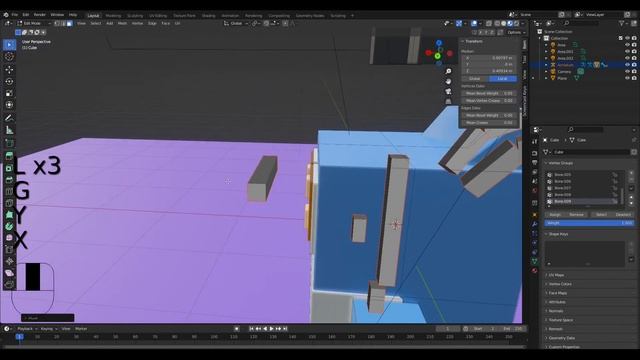
Task: Choose Local in Transform panel
Action: point(502,78)
